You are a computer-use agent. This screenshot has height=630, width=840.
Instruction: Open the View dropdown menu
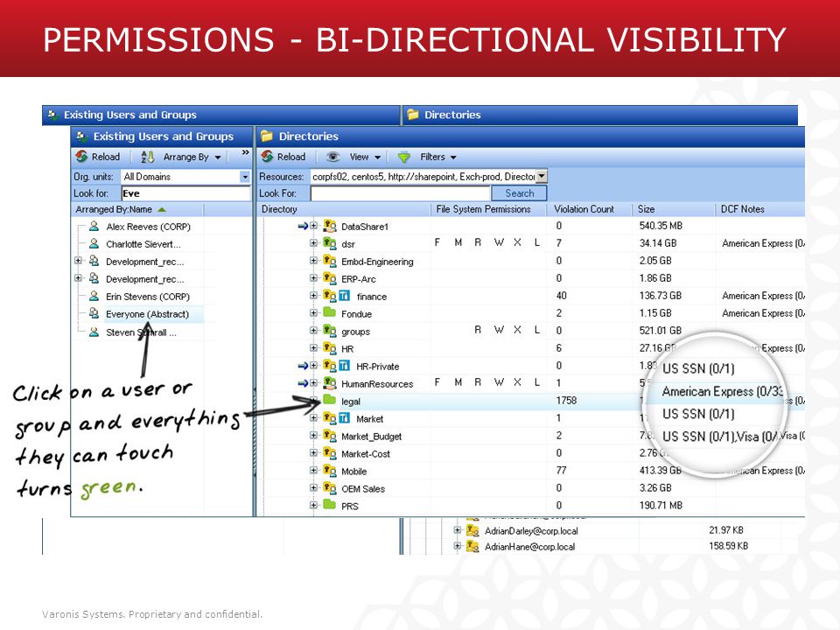pyautogui.click(x=378, y=157)
